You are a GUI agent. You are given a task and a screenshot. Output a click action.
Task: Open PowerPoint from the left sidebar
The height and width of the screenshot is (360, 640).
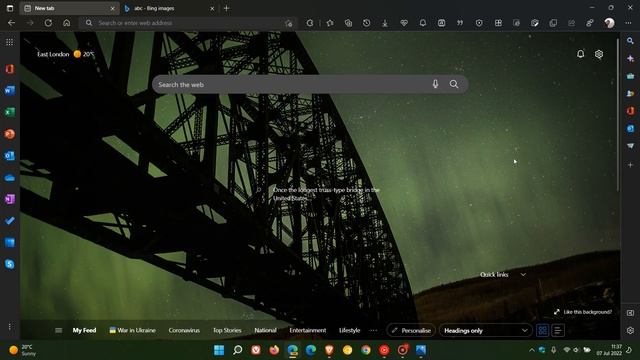pyautogui.click(x=9, y=134)
